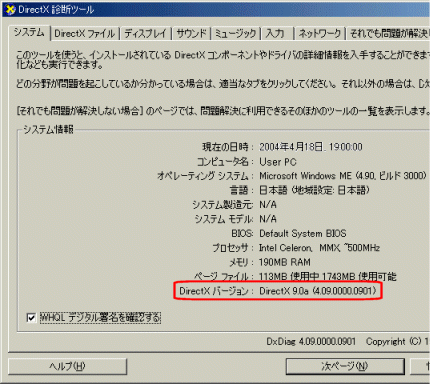
Task: Switch to the DirectX ファイル tab
Action: tap(85, 33)
